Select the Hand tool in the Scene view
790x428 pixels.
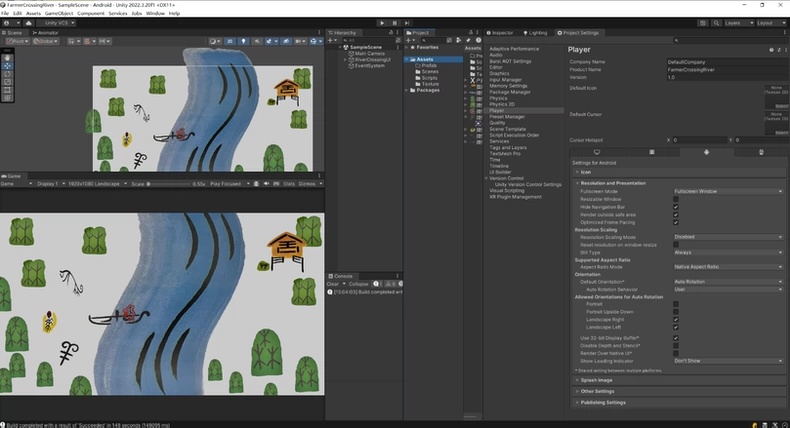(7, 57)
